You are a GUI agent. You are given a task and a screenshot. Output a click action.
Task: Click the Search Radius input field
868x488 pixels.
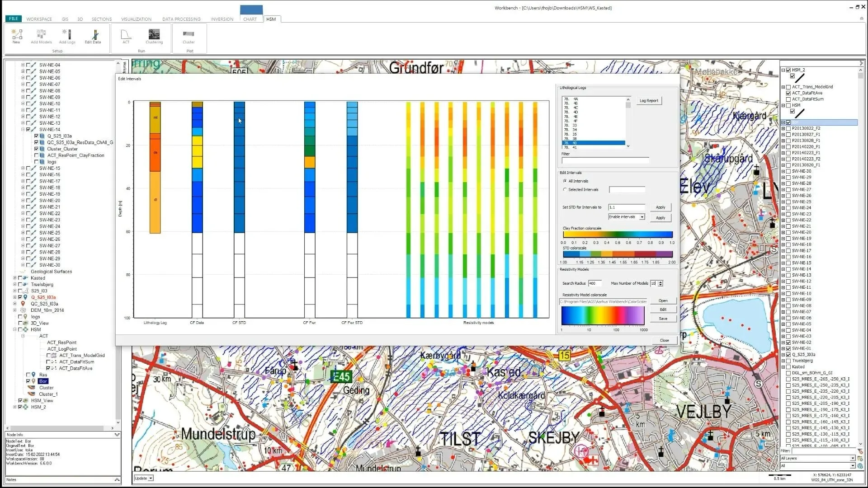coord(595,283)
